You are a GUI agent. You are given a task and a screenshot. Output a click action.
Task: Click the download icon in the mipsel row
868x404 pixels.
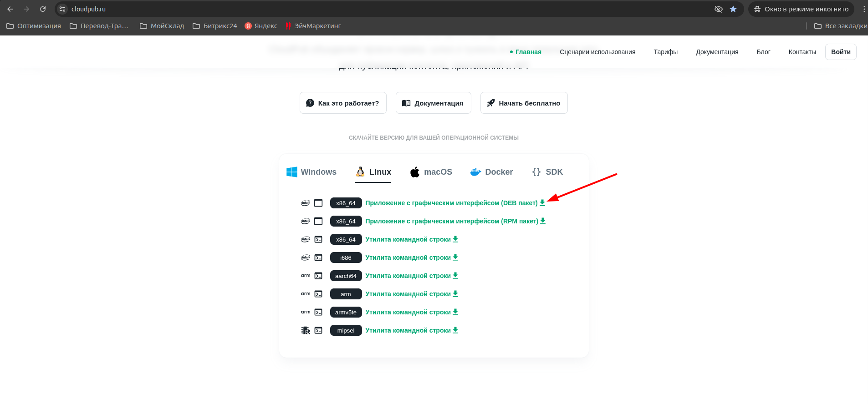455,330
